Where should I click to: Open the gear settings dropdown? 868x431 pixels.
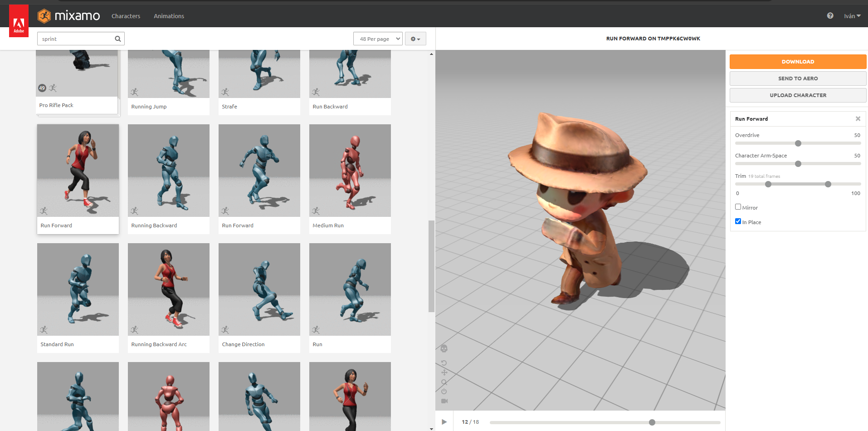click(415, 39)
